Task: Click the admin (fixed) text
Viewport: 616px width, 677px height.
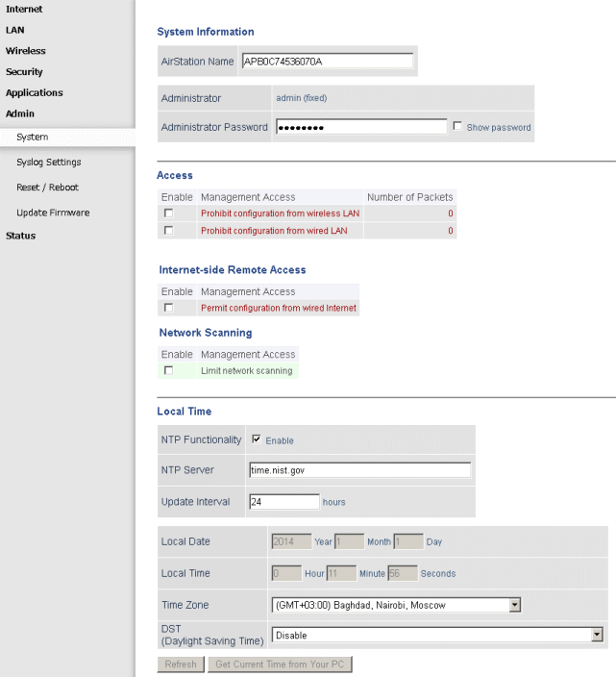Action: tap(302, 98)
